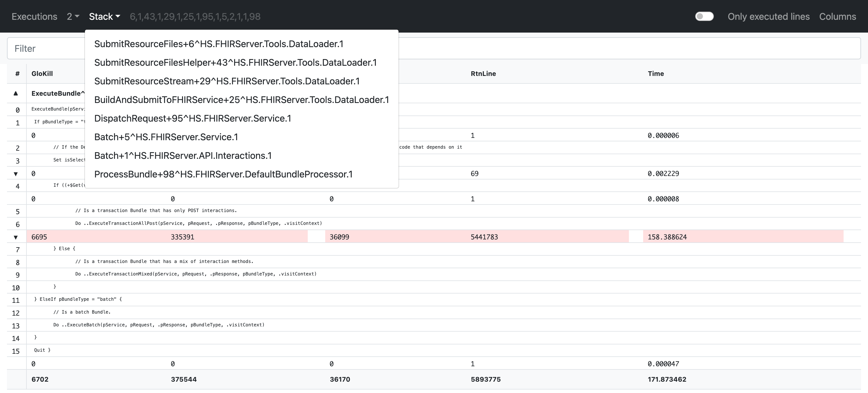868x393 pixels.
Task: Expand row with RtnLine 69
Action: (x=16, y=174)
